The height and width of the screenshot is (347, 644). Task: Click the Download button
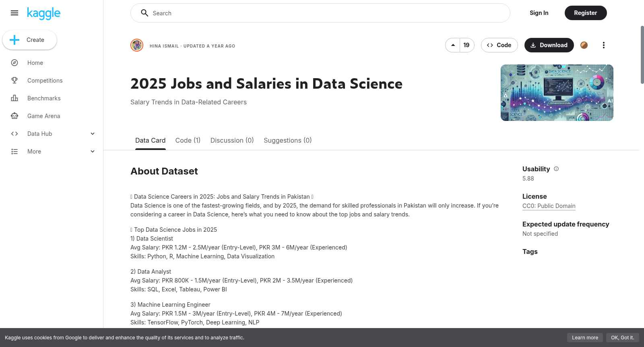tap(549, 45)
